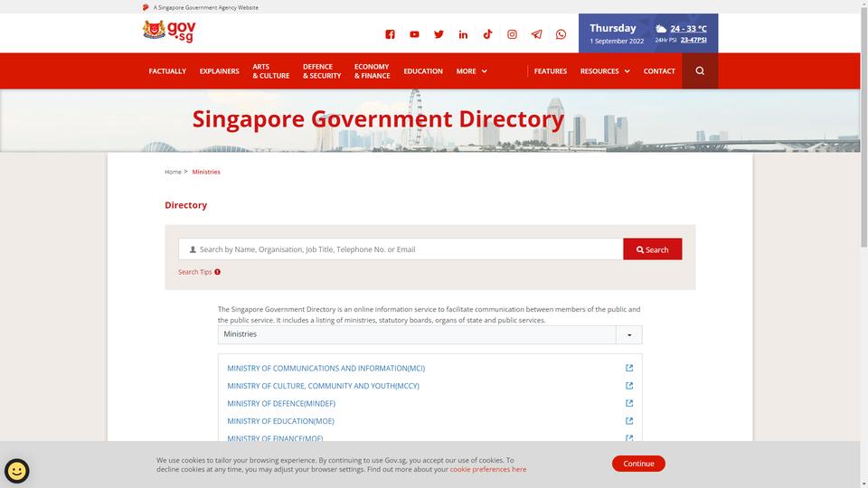This screenshot has width=868, height=488.
Task: Click the Home breadcrumb link
Action: pyautogui.click(x=173, y=172)
